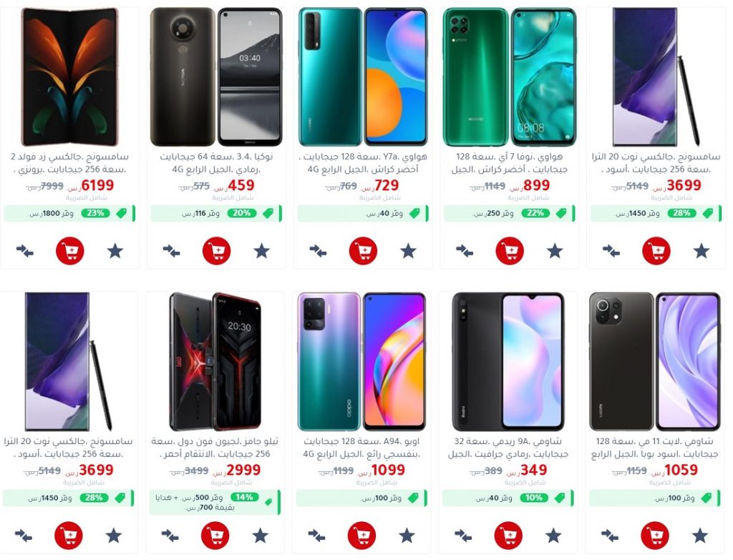Open the Nokia 3.4 product title link

pyautogui.click(x=216, y=163)
